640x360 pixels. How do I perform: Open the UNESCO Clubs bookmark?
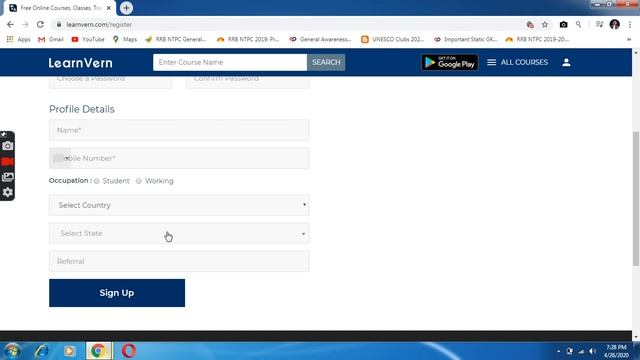pos(393,39)
